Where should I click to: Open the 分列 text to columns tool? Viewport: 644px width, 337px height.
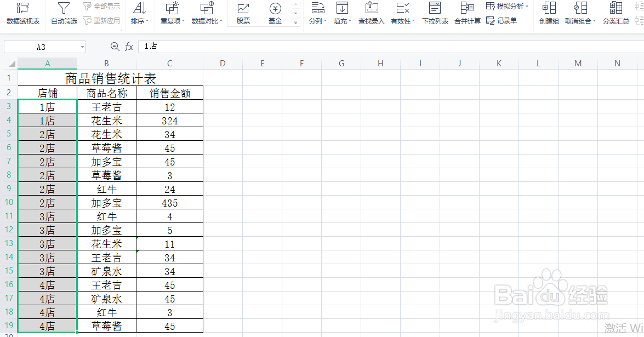[x=317, y=14]
